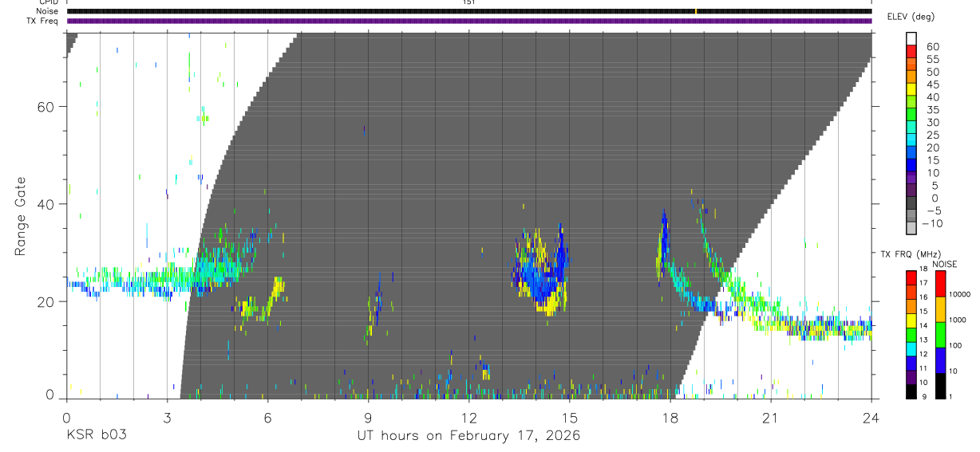This screenshot has height=452, width=980.
Task: Click the "KSR b03" radar beam label
Action: click(x=96, y=436)
